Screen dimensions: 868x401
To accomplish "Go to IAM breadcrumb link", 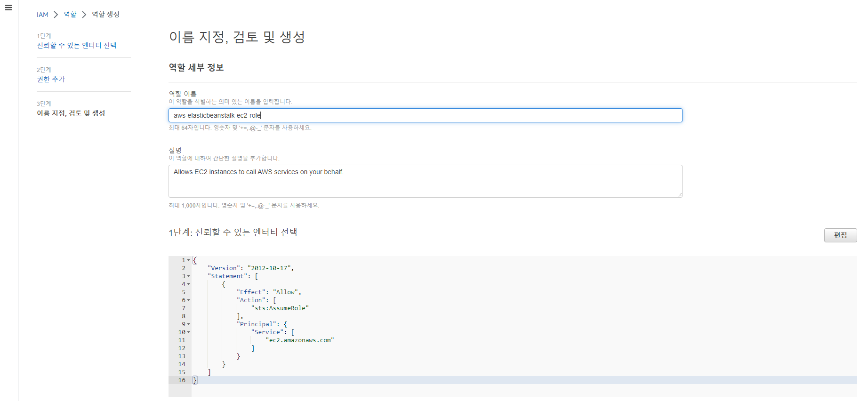I will [x=42, y=15].
